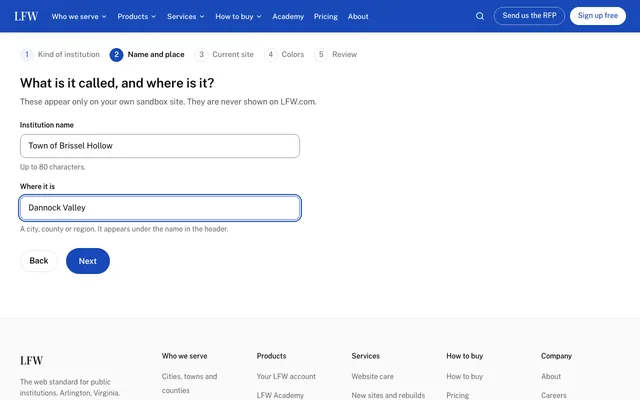The width and height of the screenshot is (640, 400).
Task: Click the 'Products' footer heading
Action: point(271,356)
